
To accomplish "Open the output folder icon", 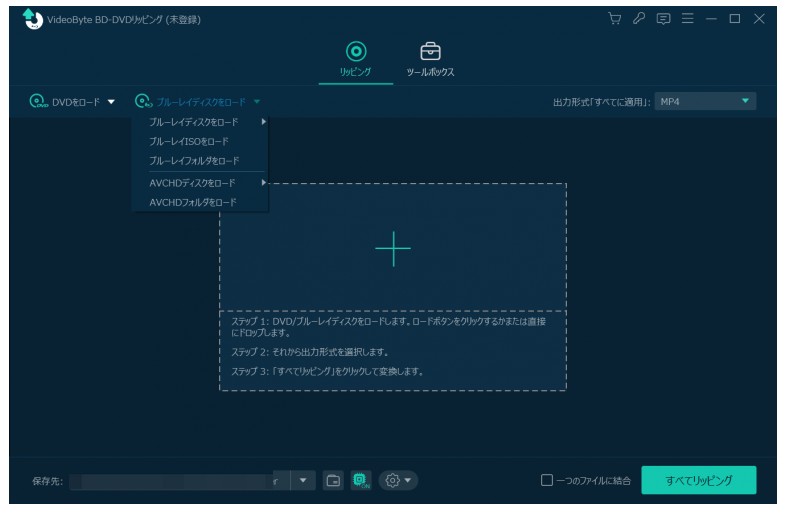I will pos(333,481).
